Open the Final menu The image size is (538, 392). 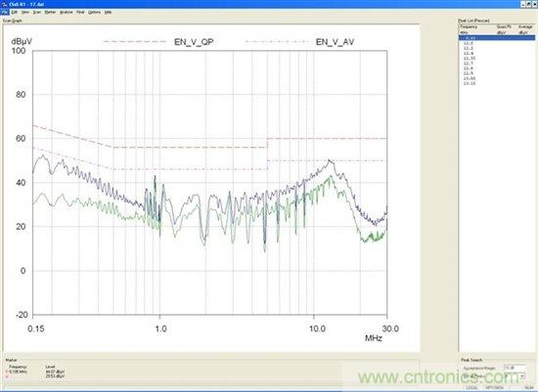80,12
